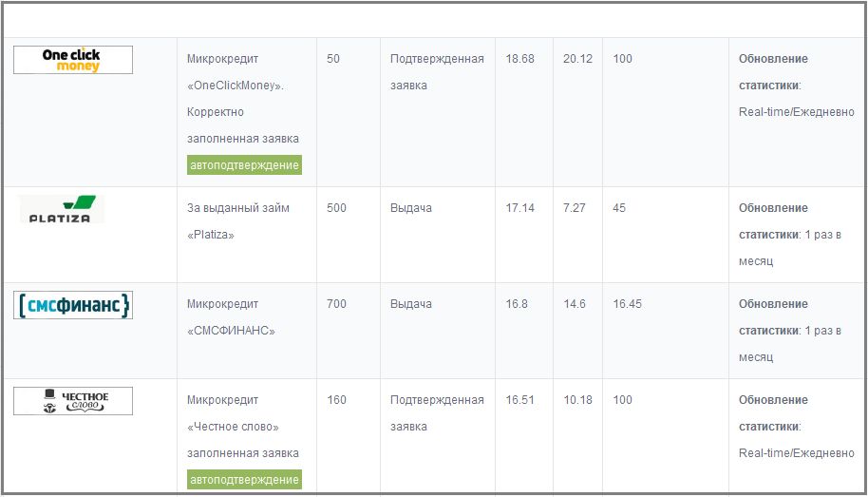Screen dimensions: 868x497
Task: Click the 10.18 value in Честное слово row
Action: coord(577,400)
